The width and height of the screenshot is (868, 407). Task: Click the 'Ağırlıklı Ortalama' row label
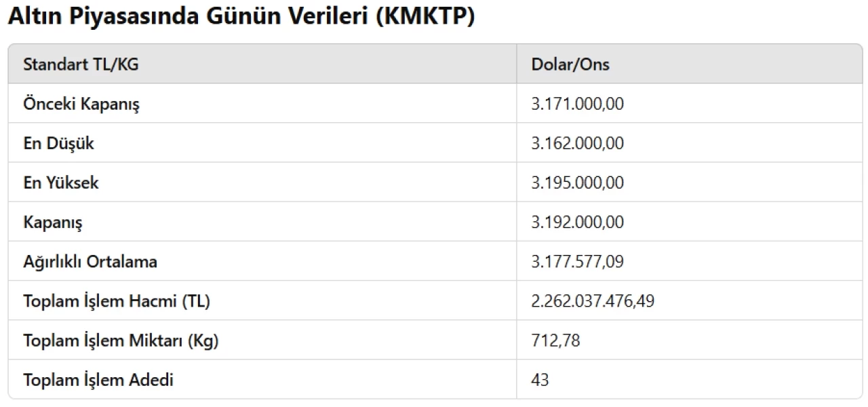pyautogui.click(x=90, y=261)
